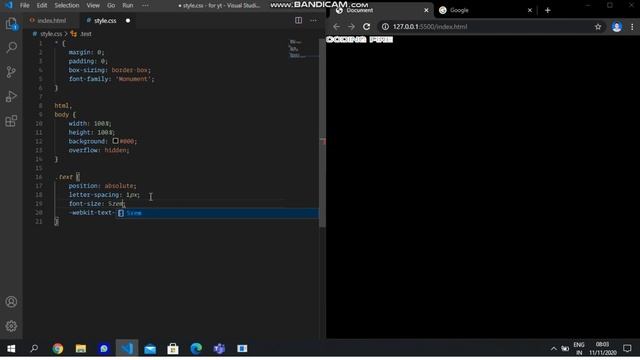Open the #000 background color swatch
Screen dimensions: 640x360
(x=116, y=141)
